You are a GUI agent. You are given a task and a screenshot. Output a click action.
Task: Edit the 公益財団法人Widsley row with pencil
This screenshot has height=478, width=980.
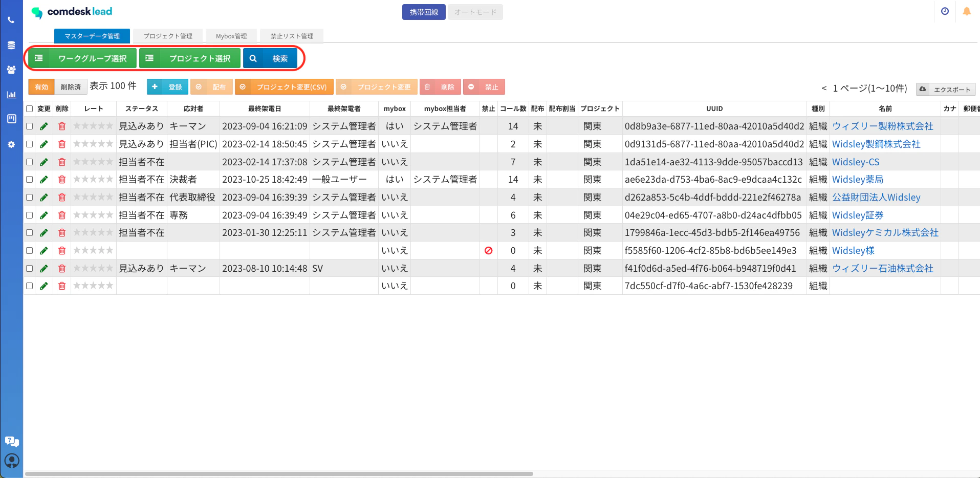click(44, 198)
